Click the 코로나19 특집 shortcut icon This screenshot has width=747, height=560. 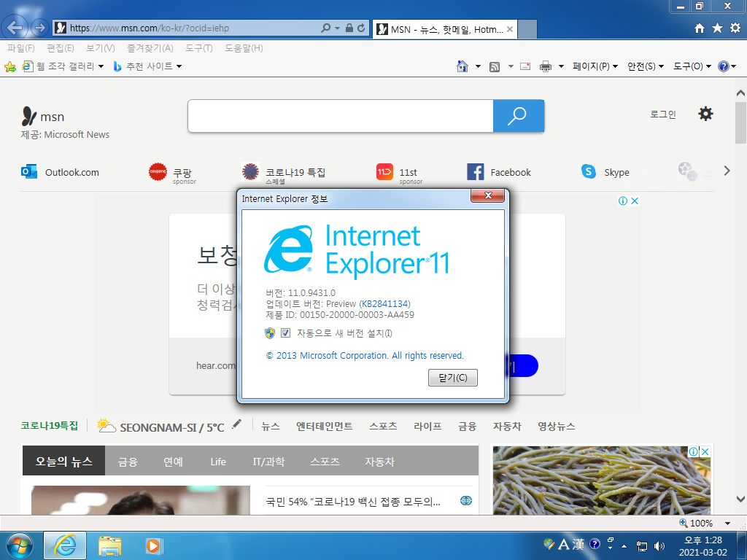click(250, 172)
